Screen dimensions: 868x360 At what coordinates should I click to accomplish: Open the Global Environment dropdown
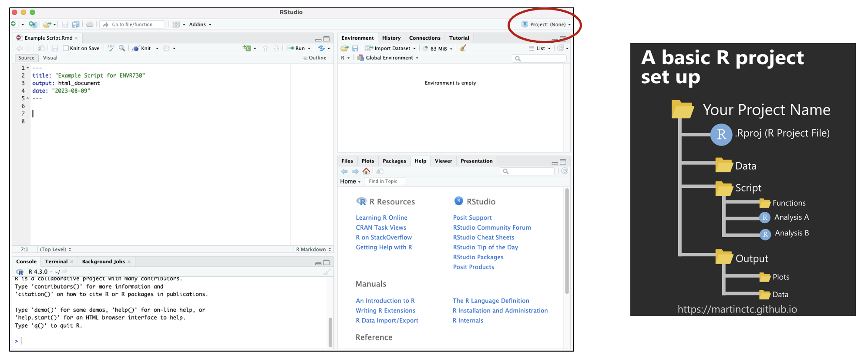point(387,58)
